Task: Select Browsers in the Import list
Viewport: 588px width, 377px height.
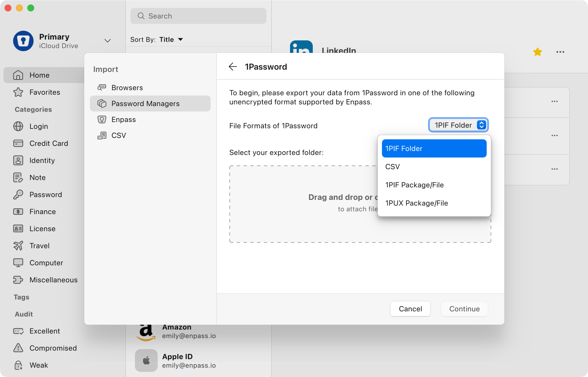Action: click(x=150, y=88)
